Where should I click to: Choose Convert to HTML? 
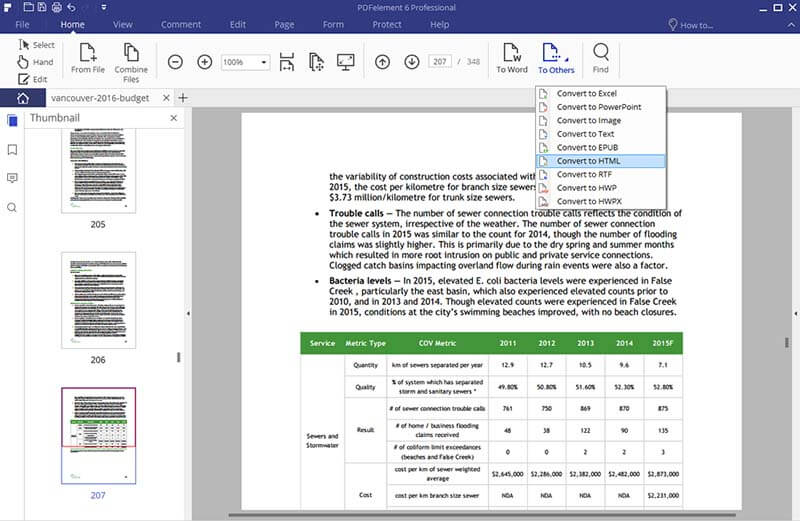601,161
